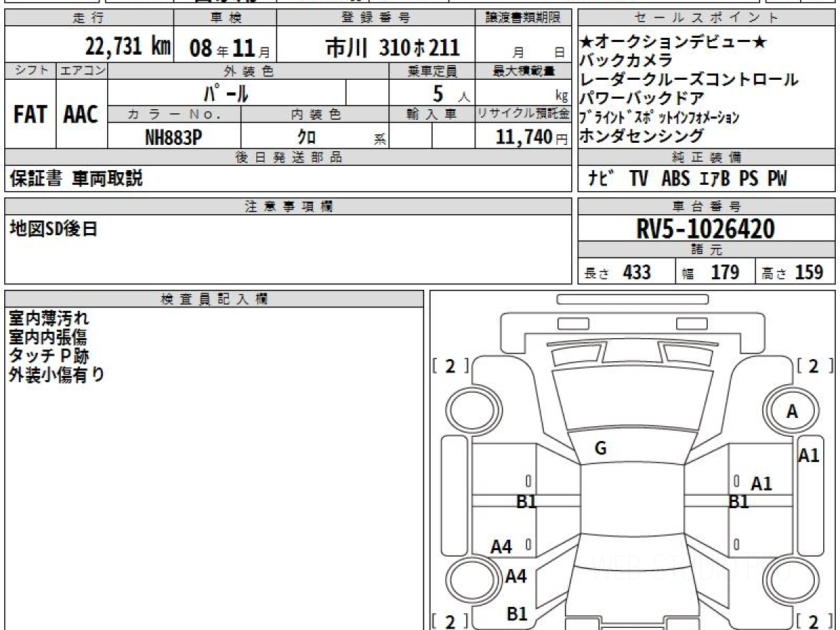Select the top-right [2] tire rating
Viewport: 840px width, 630px height.
(813, 365)
